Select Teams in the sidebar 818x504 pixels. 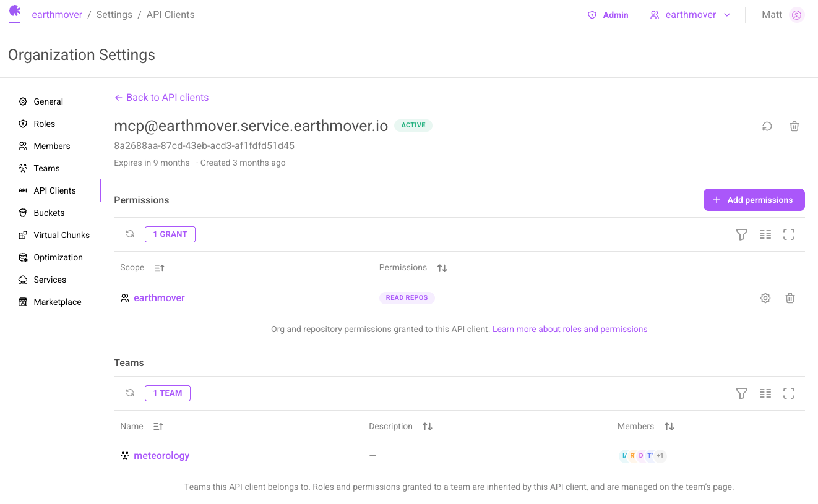(46, 168)
